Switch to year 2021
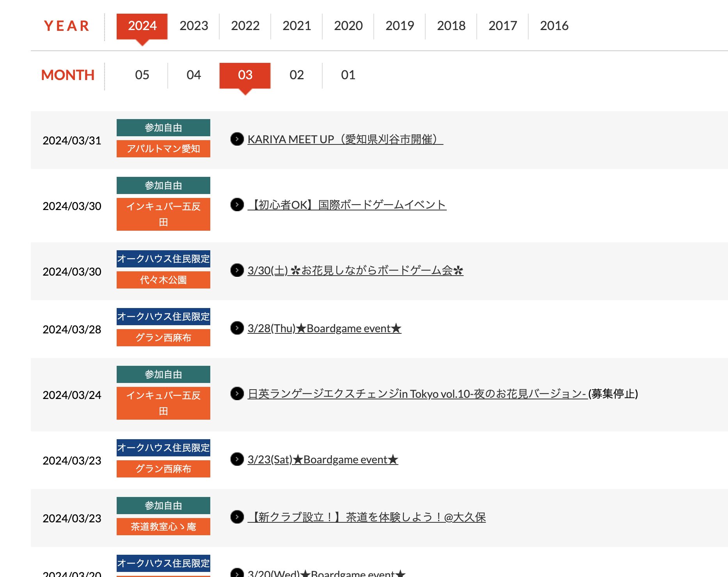Image resolution: width=728 pixels, height=577 pixels. click(297, 26)
